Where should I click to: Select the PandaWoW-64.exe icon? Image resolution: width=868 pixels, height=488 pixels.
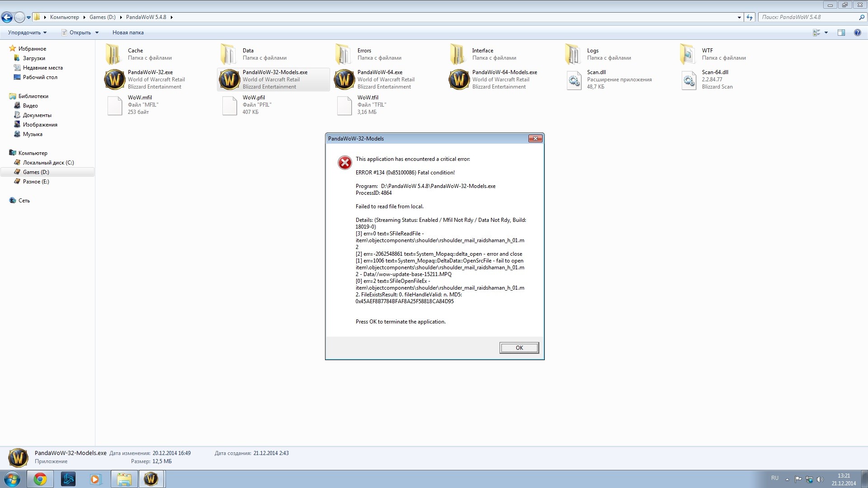click(x=344, y=80)
